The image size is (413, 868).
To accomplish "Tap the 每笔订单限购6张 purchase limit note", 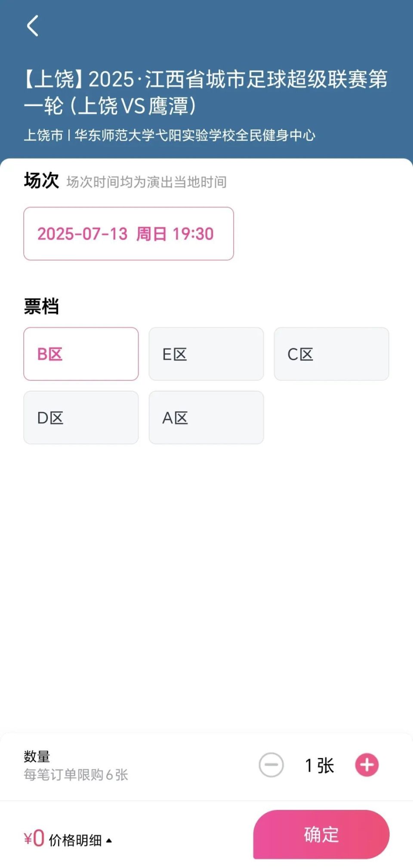I will [x=76, y=775].
